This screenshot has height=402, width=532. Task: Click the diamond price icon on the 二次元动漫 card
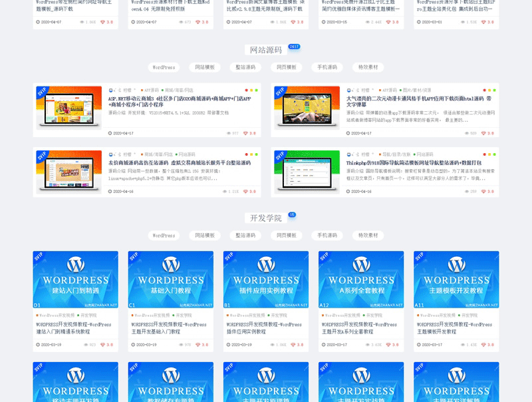[483, 133]
